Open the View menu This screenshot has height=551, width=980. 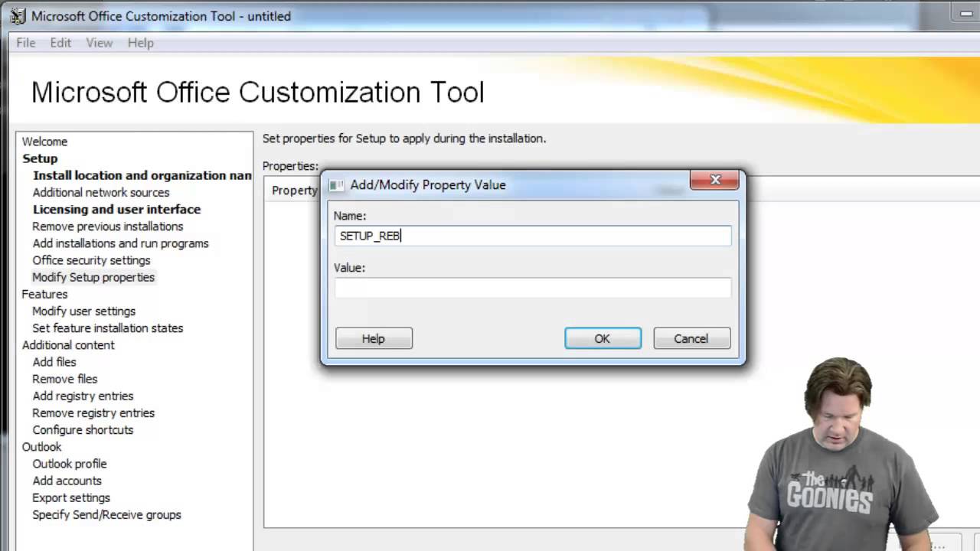point(99,43)
